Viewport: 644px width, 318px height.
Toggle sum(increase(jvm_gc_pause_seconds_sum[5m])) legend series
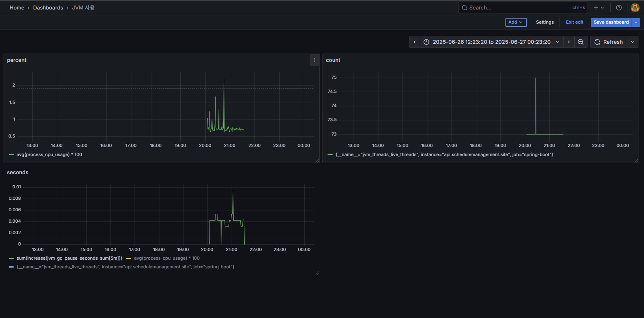pos(69,258)
